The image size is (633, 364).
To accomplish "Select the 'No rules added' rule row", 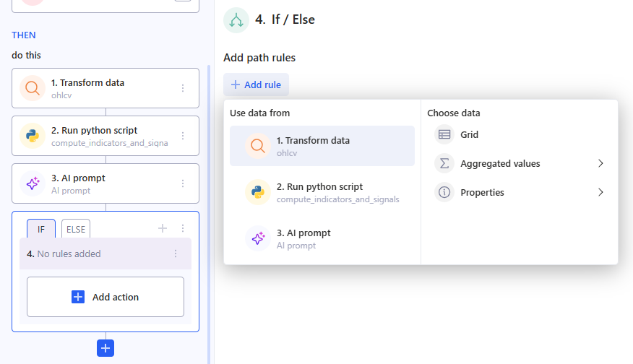I will (94, 254).
